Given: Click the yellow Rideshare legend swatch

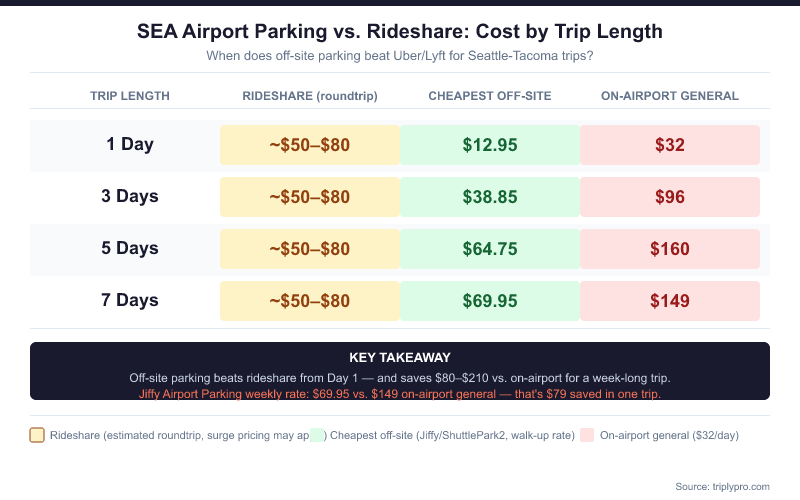Looking at the screenshot, I should coord(37,435).
